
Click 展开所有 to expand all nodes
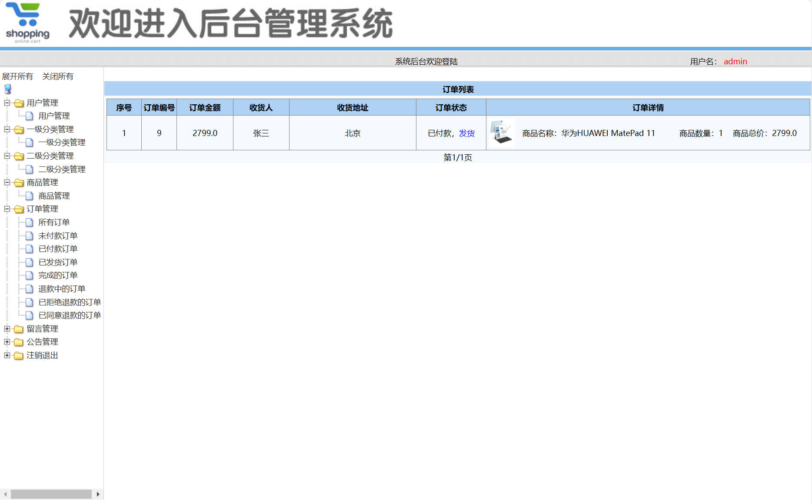(x=17, y=76)
